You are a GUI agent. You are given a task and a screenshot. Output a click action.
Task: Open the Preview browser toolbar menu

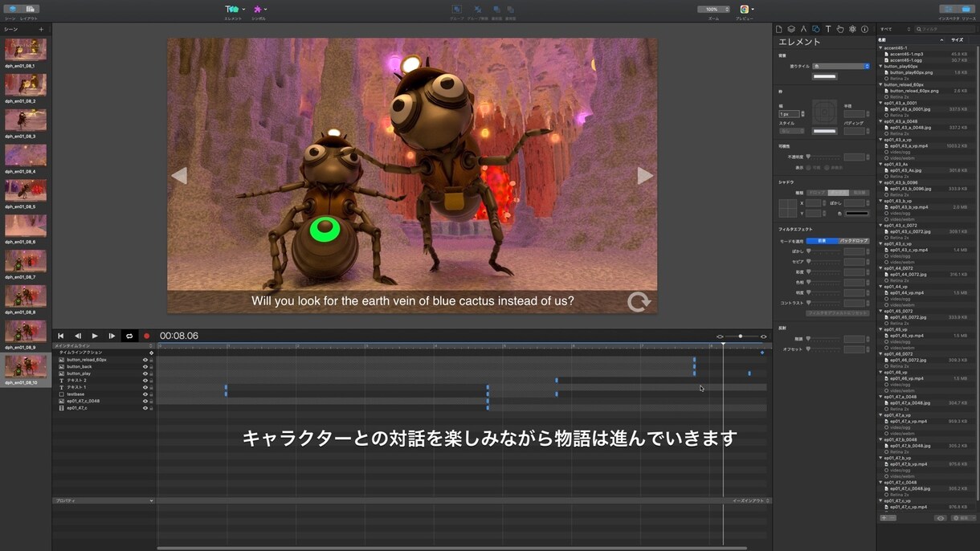[x=745, y=11]
